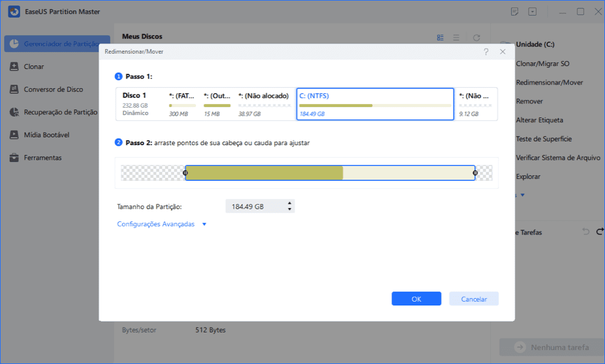Click Alterar Etiqueta in right panel
The width and height of the screenshot is (605, 364).
tap(540, 120)
